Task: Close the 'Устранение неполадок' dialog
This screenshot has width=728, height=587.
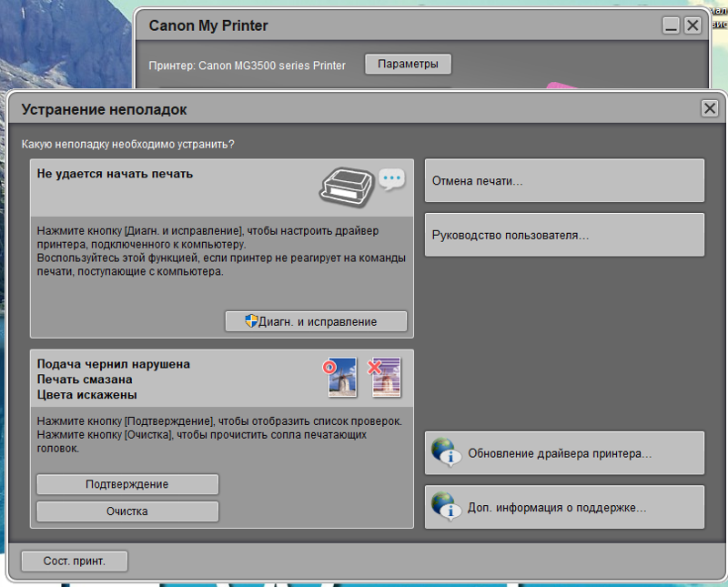Action: click(710, 108)
